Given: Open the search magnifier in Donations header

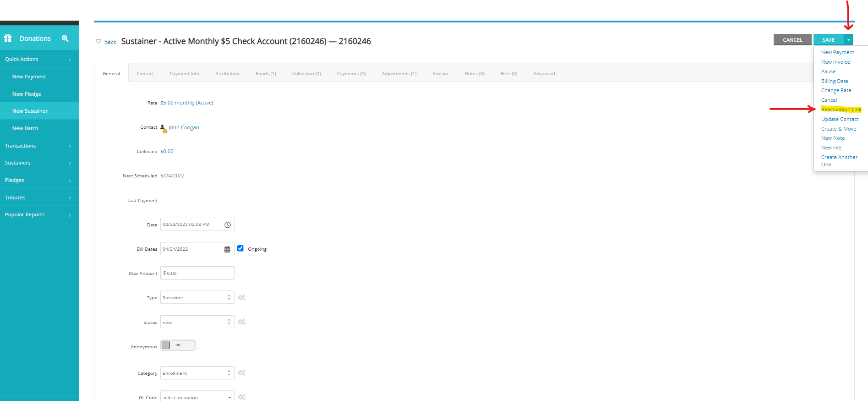Looking at the screenshot, I should pos(65,38).
